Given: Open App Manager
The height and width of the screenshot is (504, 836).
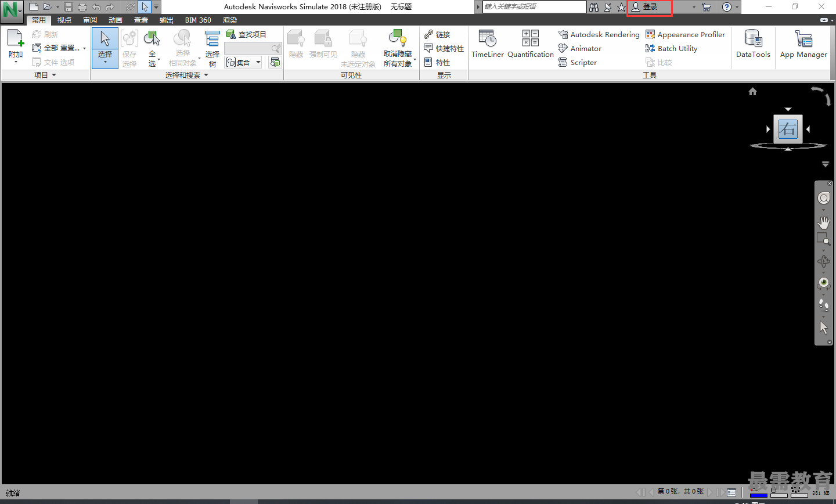Looking at the screenshot, I should click(803, 44).
